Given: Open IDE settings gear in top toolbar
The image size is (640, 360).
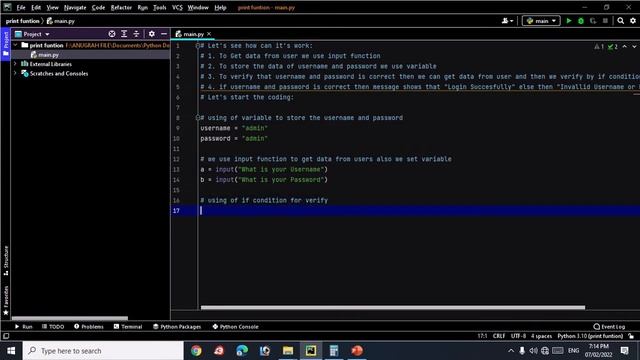Looking at the screenshot, I should coord(633,21).
